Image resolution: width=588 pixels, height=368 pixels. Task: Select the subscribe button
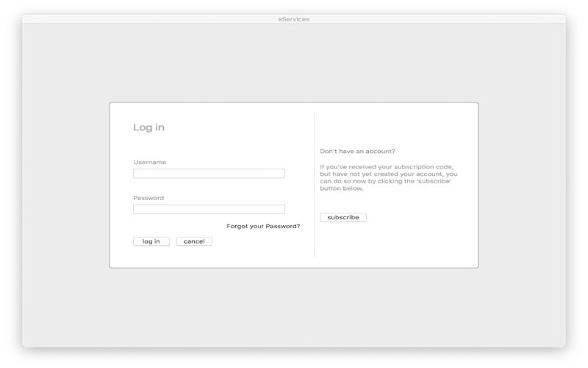[x=343, y=217]
